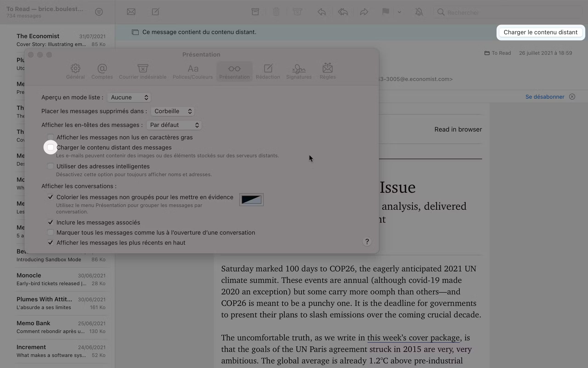Check Marquer tous les messages comme lus
The height and width of the screenshot is (368, 588).
coord(50,233)
